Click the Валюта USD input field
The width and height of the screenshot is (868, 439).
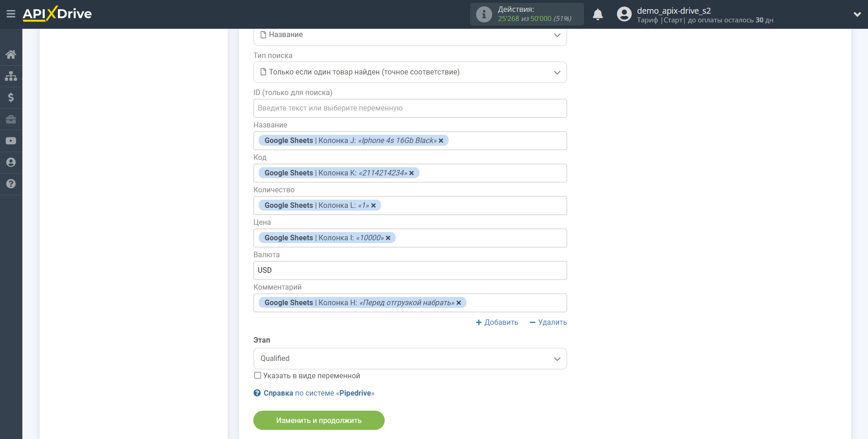coord(410,270)
